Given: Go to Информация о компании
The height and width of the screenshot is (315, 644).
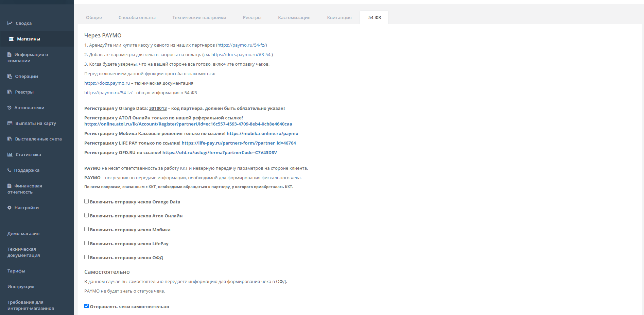Looking at the screenshot, I should click(x=37, y=58).
